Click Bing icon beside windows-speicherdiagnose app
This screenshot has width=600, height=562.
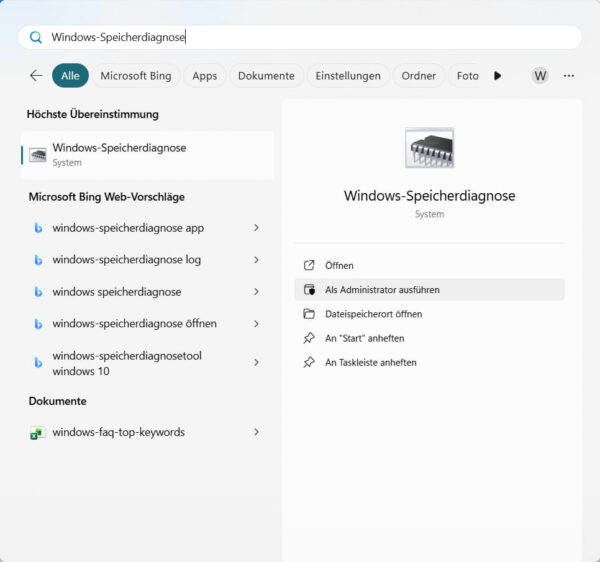click(x=38, y=228)
